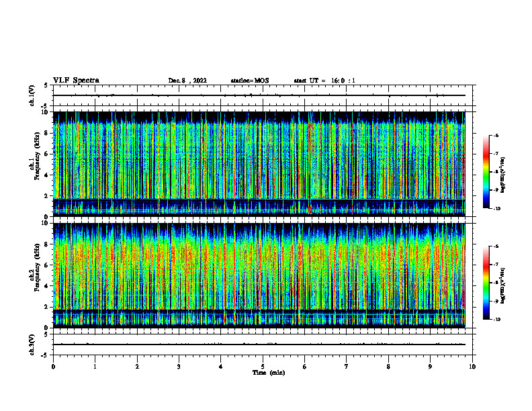
Task: Click the "station=MOS" header label
Action: tap(250, 81)
